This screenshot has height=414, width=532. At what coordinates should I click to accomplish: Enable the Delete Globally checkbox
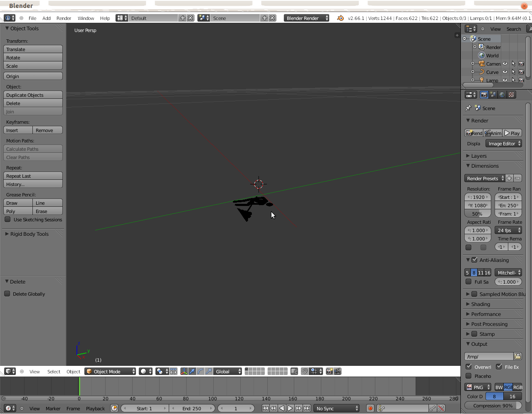pos(7,294)
